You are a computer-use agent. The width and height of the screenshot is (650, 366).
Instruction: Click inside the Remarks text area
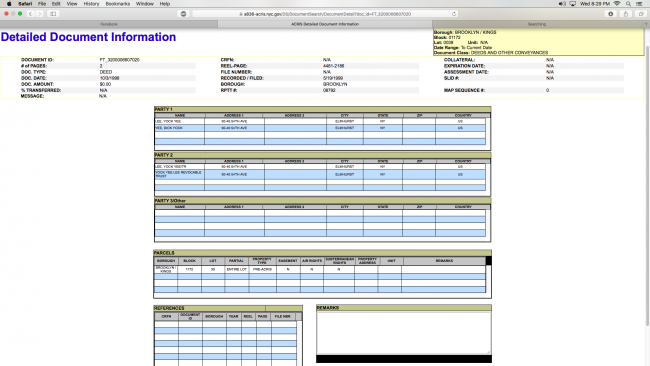(404, 332)
